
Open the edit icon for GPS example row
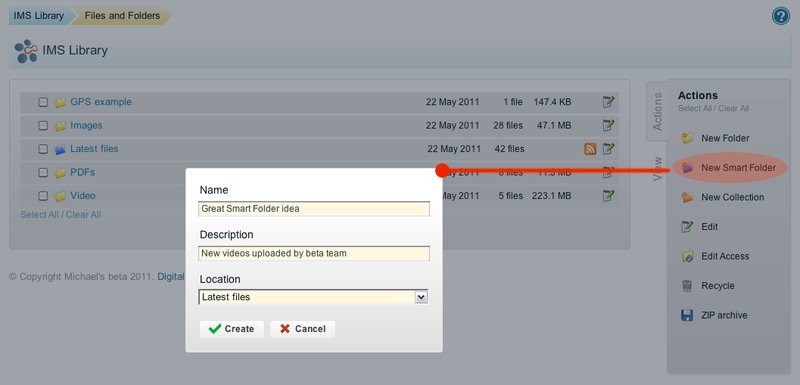pyautogui.click(x=608, y=102)
